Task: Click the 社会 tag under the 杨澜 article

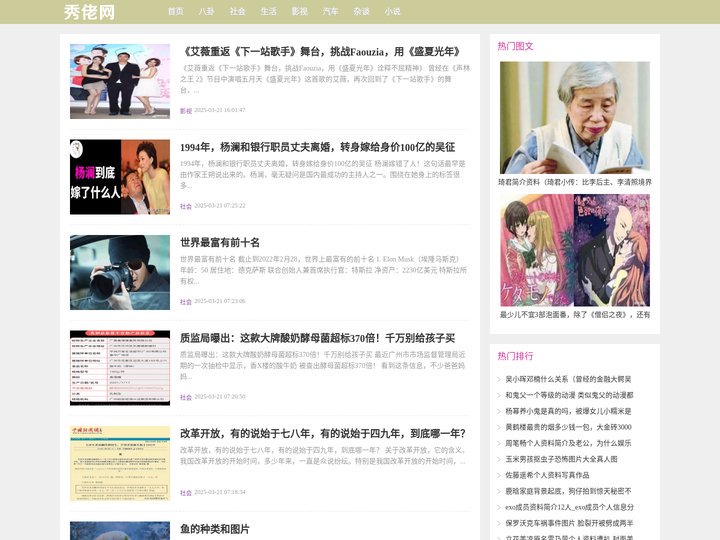Action: coord(186,206)
